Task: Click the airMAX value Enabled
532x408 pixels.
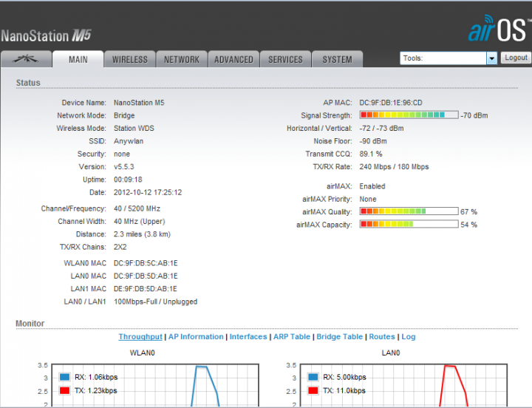Action: pyautogui.click(x=372, y=186)
